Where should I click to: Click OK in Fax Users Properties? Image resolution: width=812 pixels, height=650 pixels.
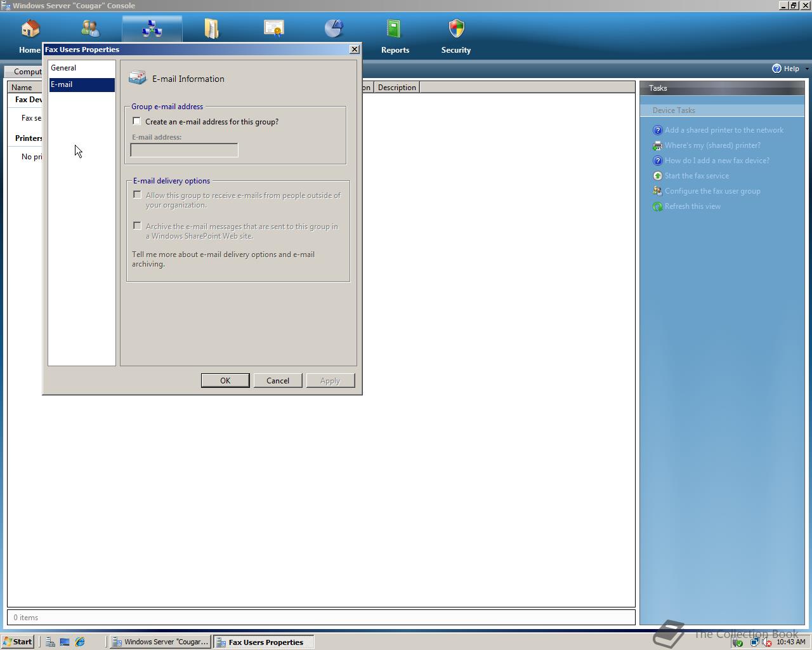pyautogui.click(x=225, y=380)
